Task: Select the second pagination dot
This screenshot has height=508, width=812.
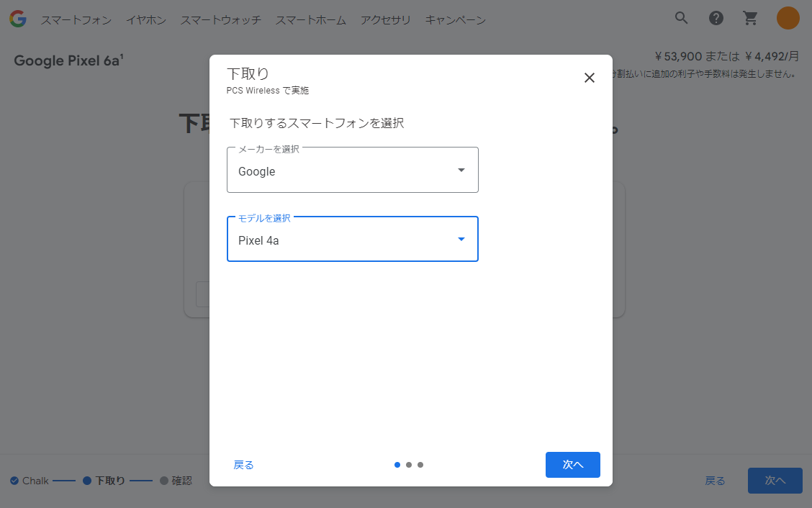Action: tap(409, 465)
